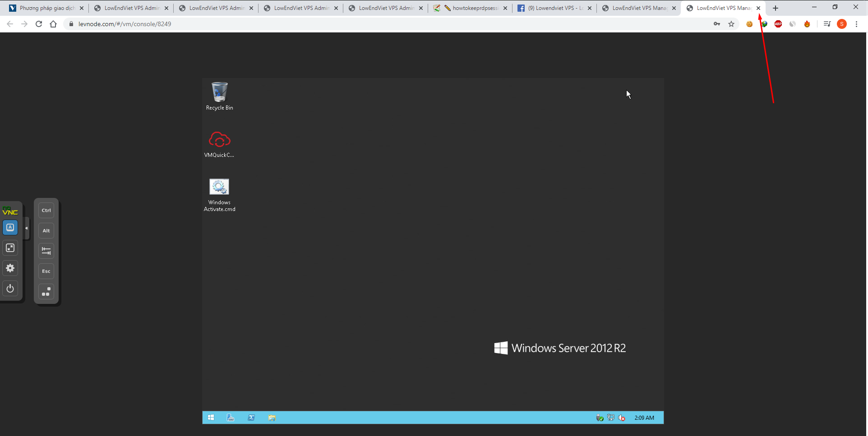This screenshot has width=868, height=436.
Task: Click the noVNC disconnect power button
Action: coord(10,289)
